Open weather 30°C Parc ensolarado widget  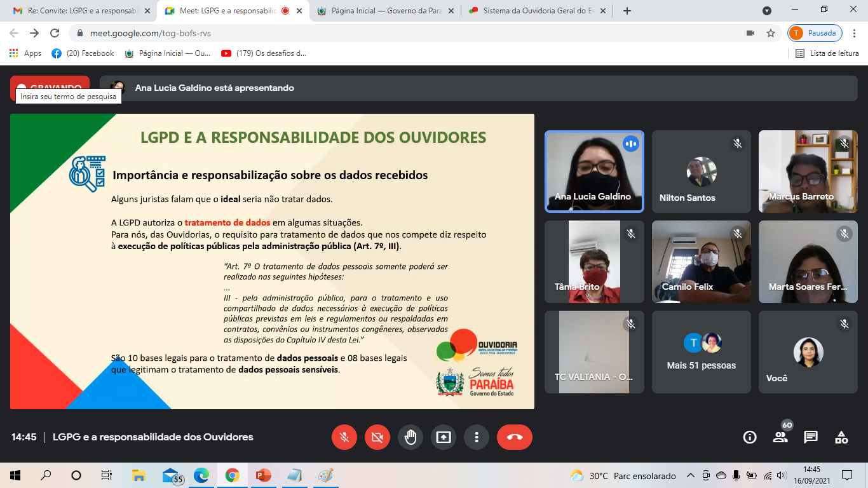pyautogui.click(x=623, y=475)
